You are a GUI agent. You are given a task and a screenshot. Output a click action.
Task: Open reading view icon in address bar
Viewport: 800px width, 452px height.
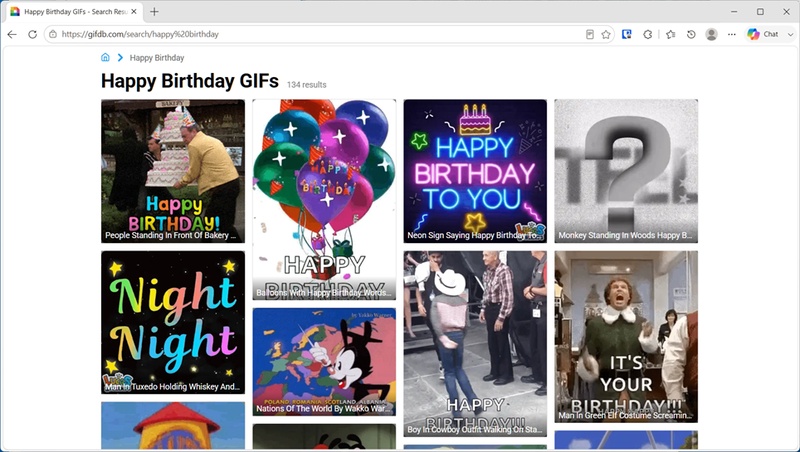(x=589, y=34)
